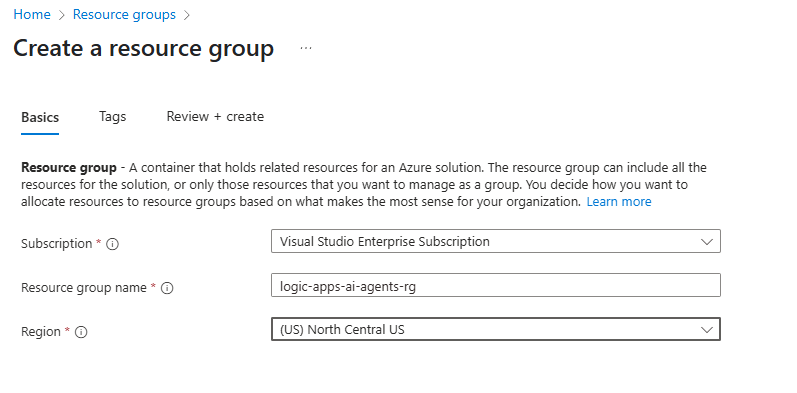This screenshot has width=797, height=393.
Task: Expand the Subscription dropdown
Action: (x=496, y=241)
